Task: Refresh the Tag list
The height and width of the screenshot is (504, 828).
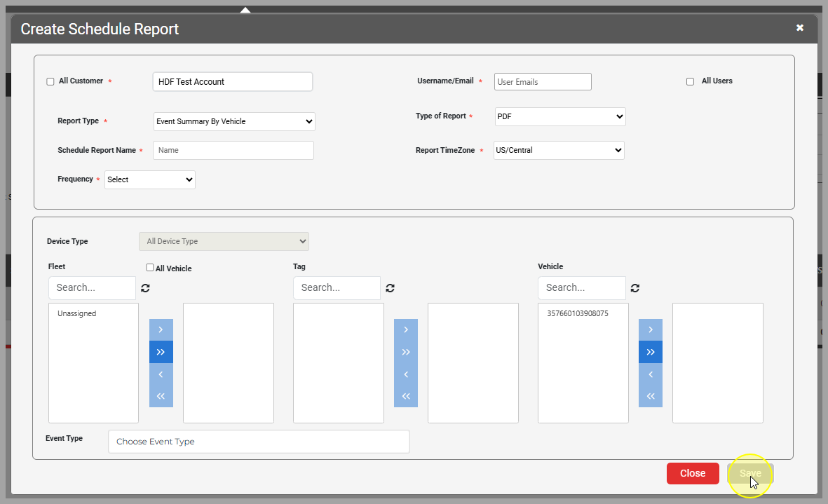Action: point(391,288)
